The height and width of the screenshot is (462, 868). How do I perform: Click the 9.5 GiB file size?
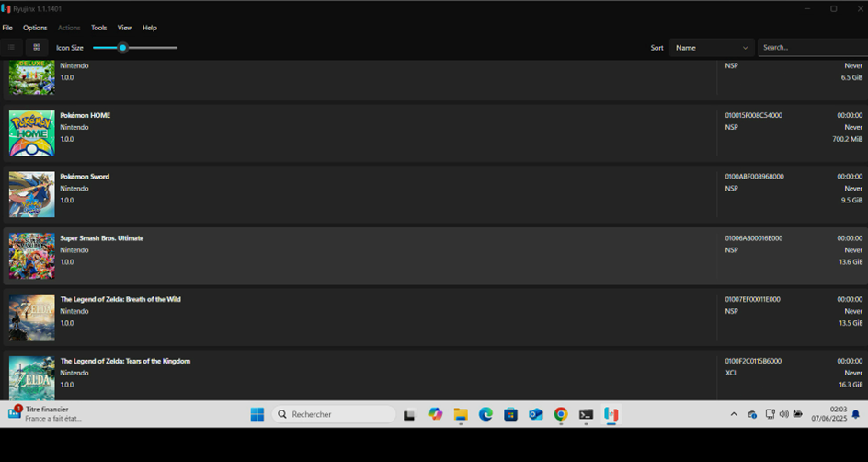pos(851,200)
